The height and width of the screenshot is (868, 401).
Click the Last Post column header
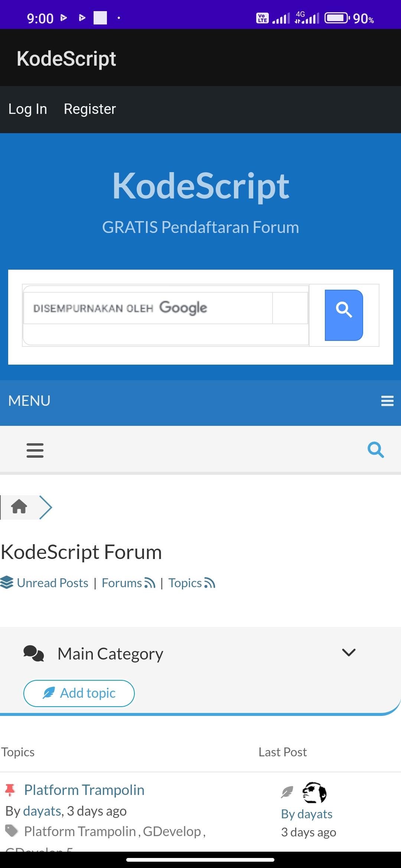pyautogui.click(x=283, y=752)
